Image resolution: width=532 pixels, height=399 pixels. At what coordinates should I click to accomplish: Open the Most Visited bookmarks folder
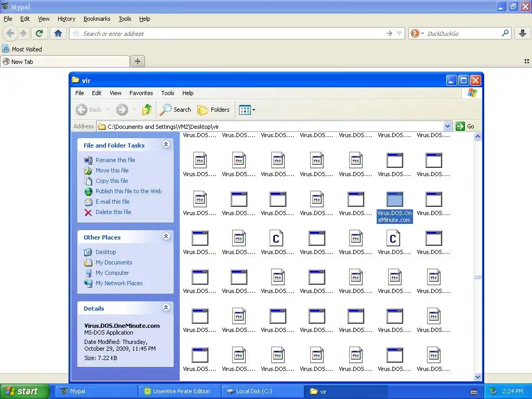[x=22, y=49]
